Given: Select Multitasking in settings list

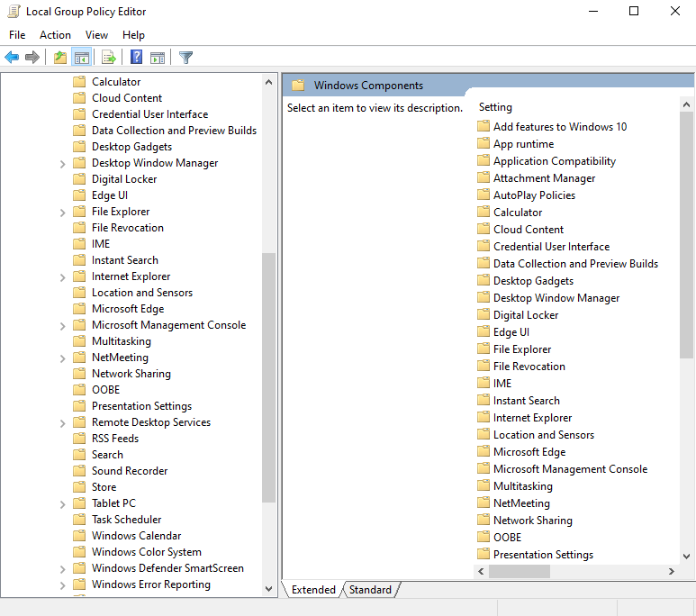Looking at the screenshot, I should coord(523,486).
